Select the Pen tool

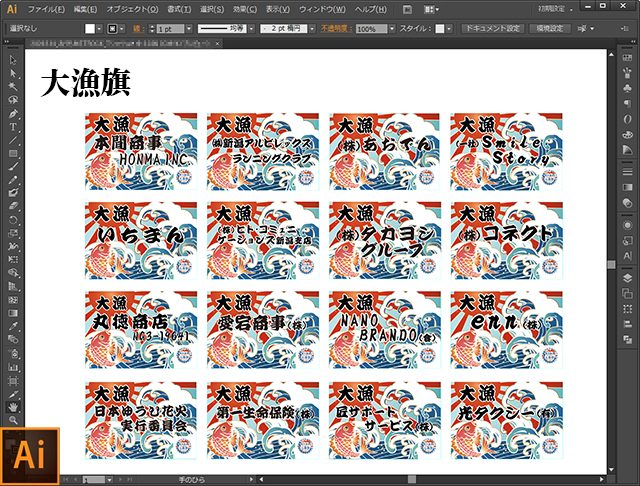(x=13, y=114)
